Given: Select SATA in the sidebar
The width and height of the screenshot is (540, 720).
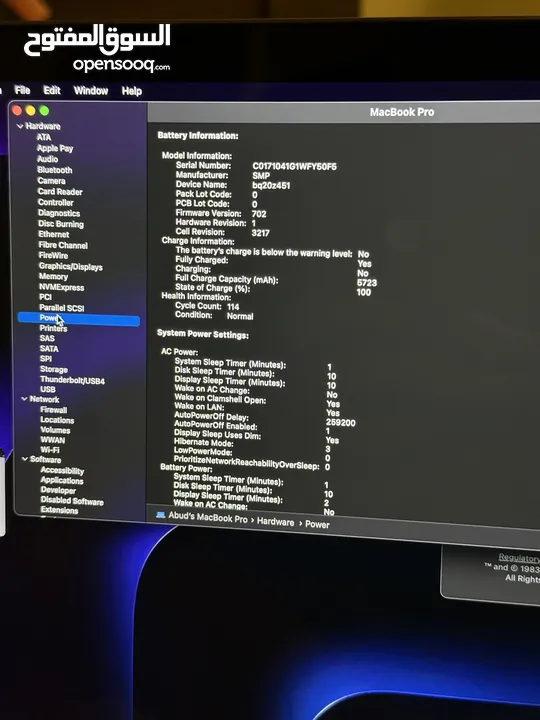Looking at the screenshot, I should 49,349.
